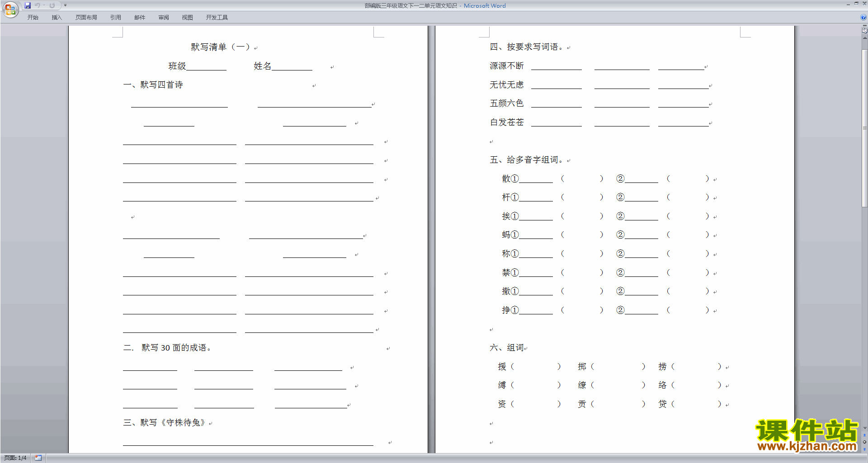Click the first blank line beside 源源不断
This screenshot has height=463, width=868.
pyautogui.click(x=557, y=66)
